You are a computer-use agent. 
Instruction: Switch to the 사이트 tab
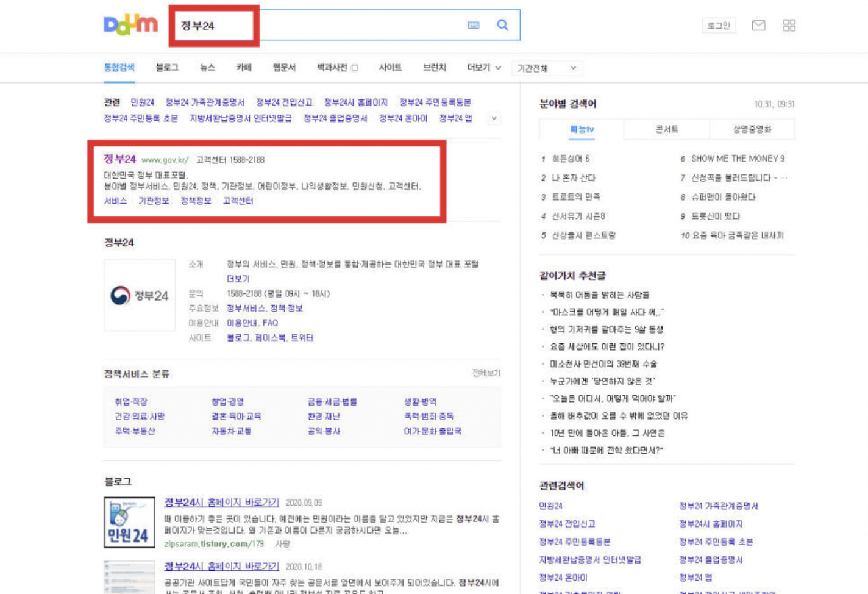[390, 68]
